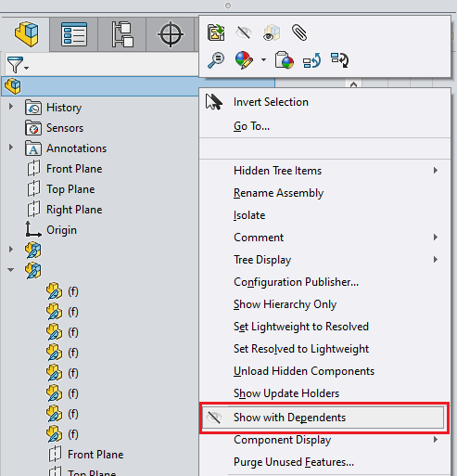Image resolution: width=457 pixels, height=476 pixels.
Task: Open the FeatureManager Design Tree tab
Action: (26, 34)
